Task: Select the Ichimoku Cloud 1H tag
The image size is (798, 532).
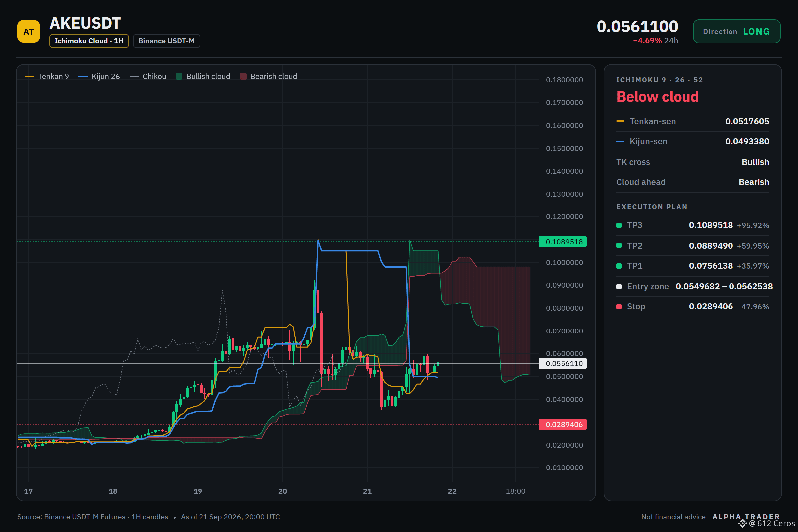Action: (x=89, y=41)
